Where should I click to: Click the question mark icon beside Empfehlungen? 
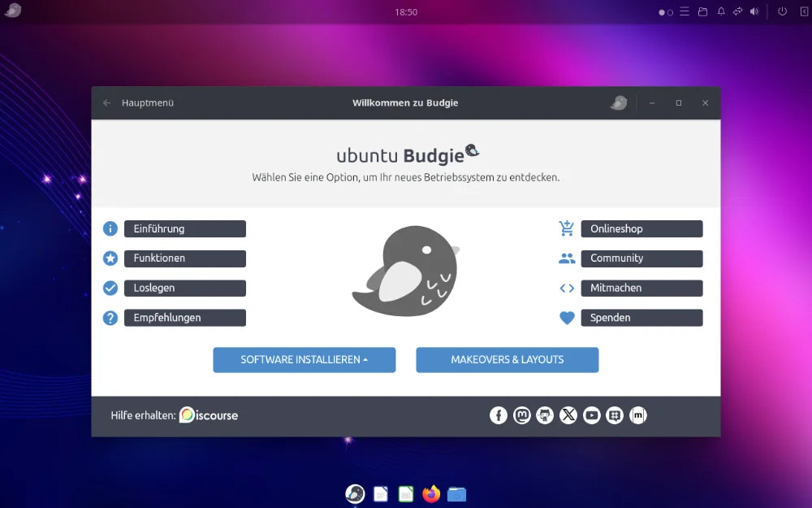(110, 318)
